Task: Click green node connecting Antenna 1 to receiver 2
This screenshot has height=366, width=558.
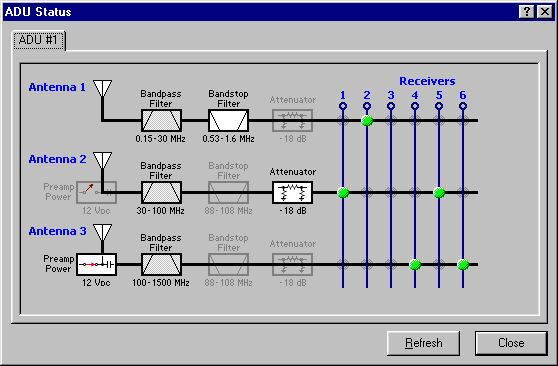Action: click(367, 121)
